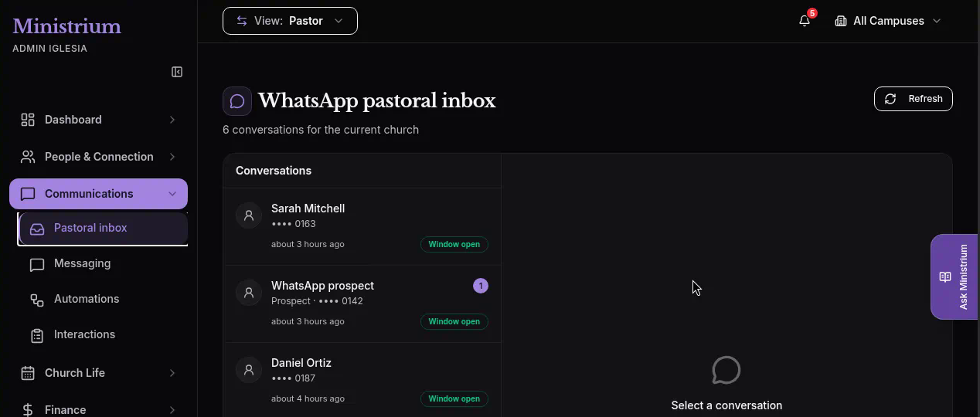Open People & Connection menu item
Image resolution: width=980 pixels, height=417 pixels.
pos(98,157)
